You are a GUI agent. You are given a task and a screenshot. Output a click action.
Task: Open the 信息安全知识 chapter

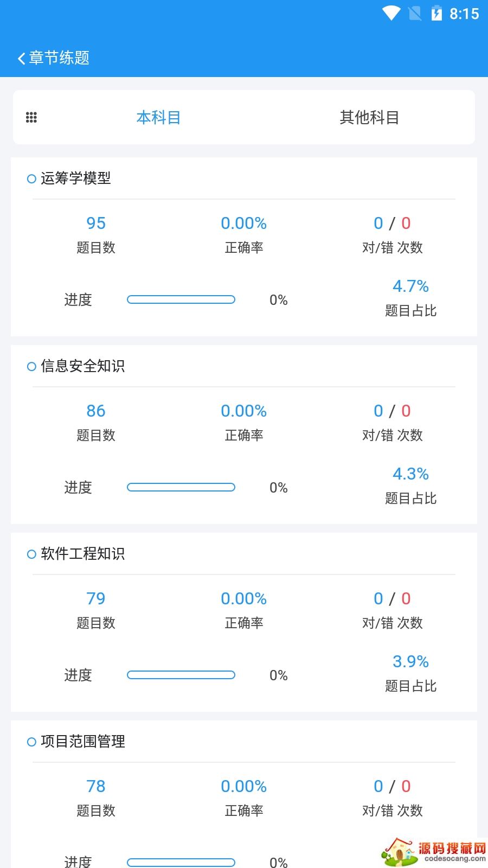click(83, 366)
